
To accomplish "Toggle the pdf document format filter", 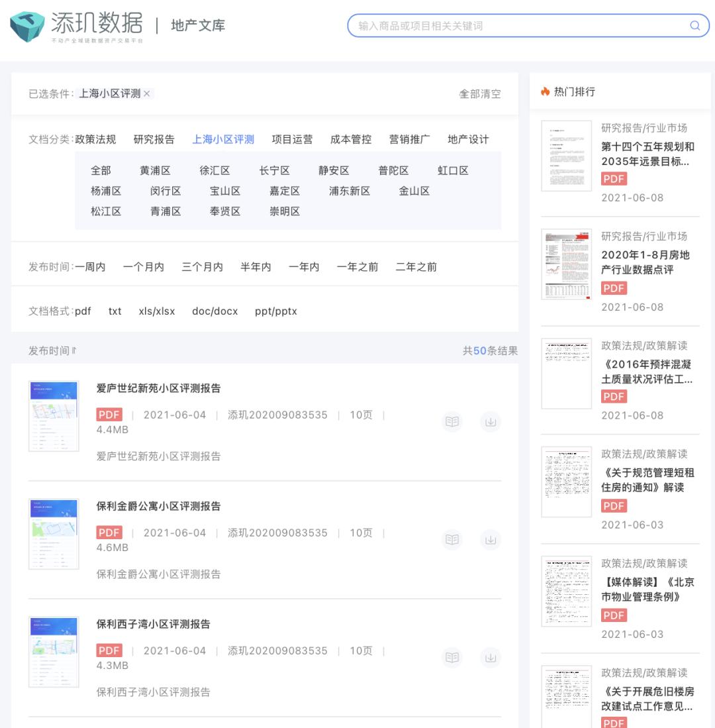I will pyautogui.click(x=83, y=311).
